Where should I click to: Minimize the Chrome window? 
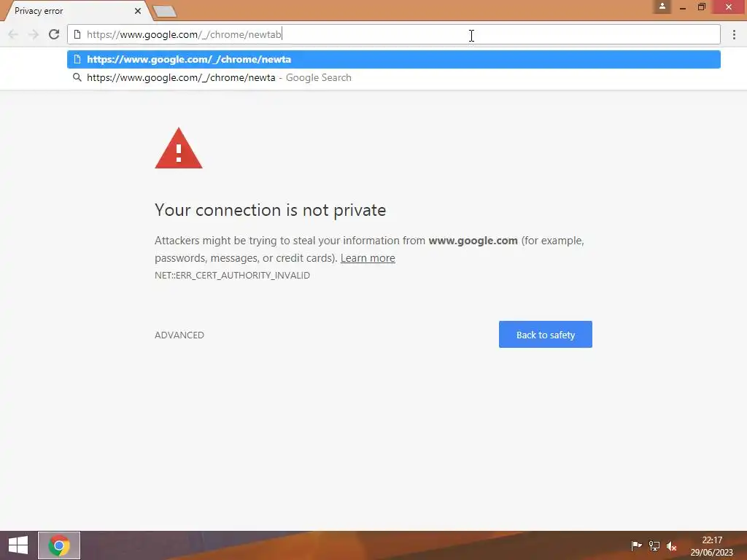682,7
